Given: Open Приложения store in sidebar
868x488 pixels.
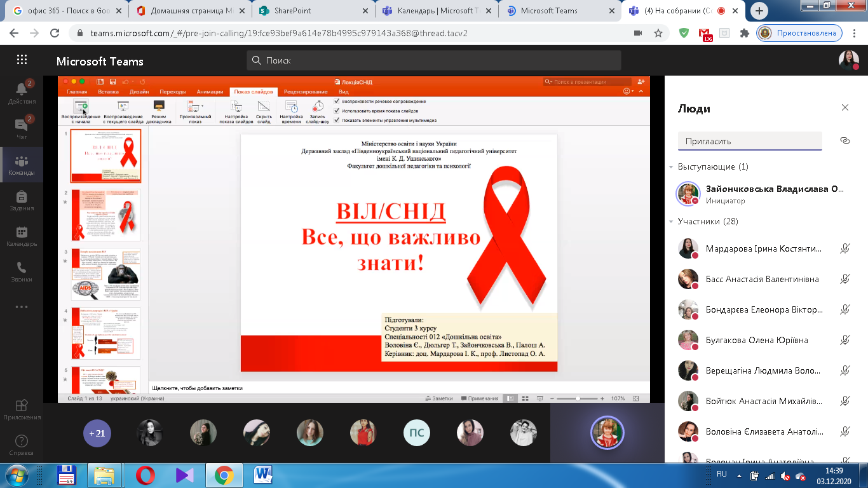Looking at the screenshot, I should [x=22, y=409].
